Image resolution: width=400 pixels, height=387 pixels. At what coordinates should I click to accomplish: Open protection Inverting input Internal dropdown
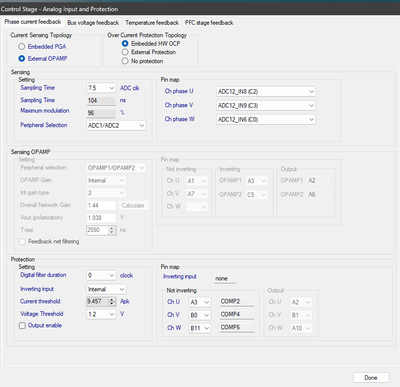[106, 289]
